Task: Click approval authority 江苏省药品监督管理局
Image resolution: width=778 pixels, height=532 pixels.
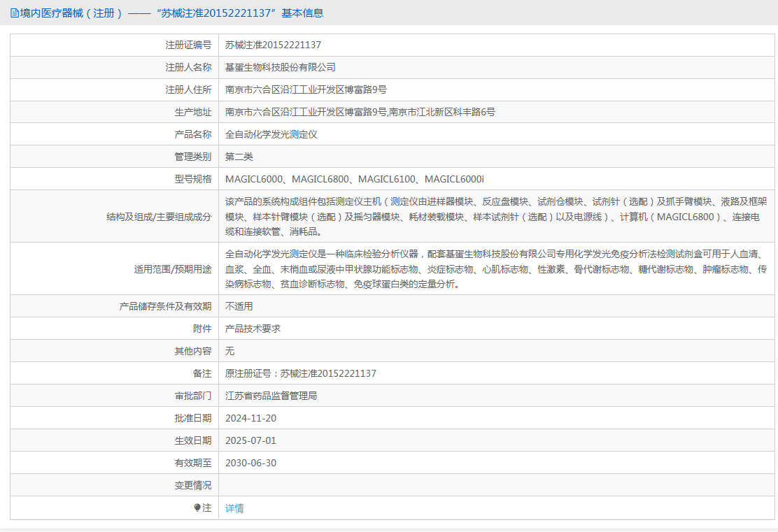Action: point(271,396)
